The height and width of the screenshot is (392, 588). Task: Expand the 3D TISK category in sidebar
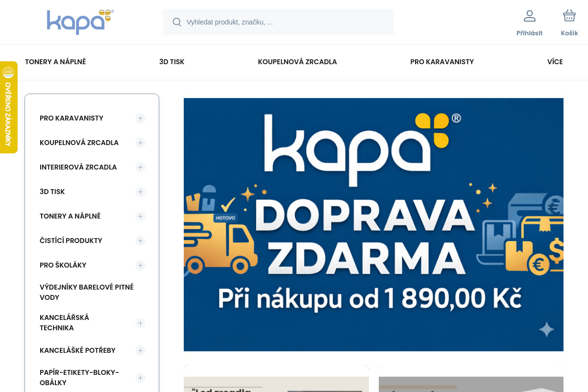[140, 192]
